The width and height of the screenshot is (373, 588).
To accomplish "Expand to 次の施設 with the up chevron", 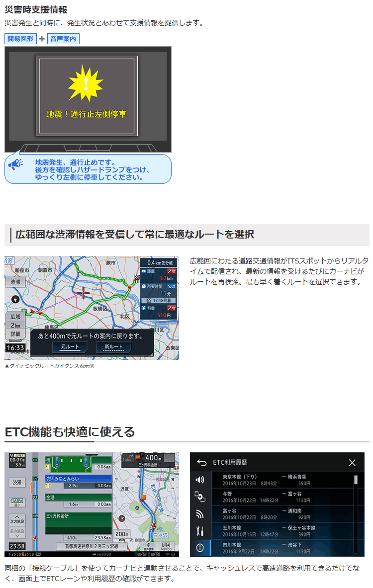I will coord(17,519).
